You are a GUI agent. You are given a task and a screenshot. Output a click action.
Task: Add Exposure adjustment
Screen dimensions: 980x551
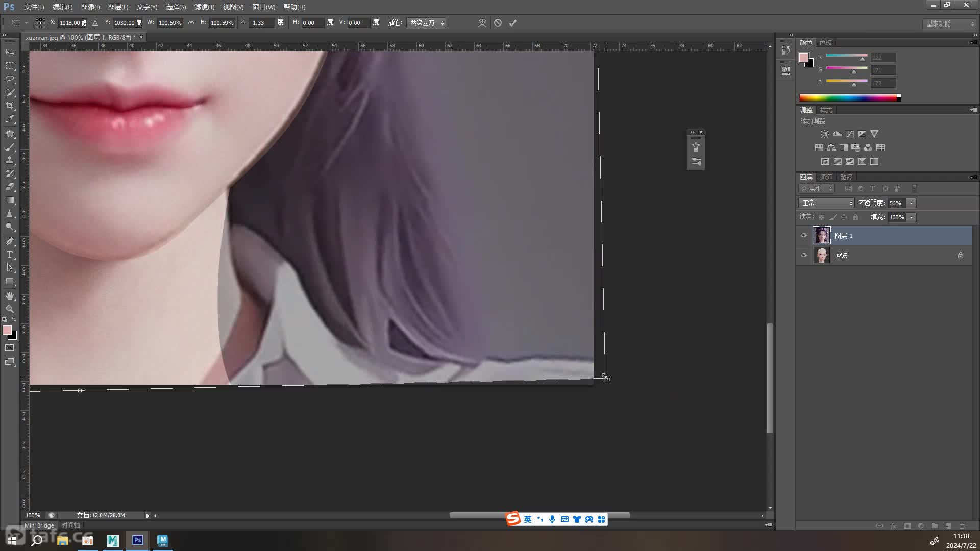[862, 134]
